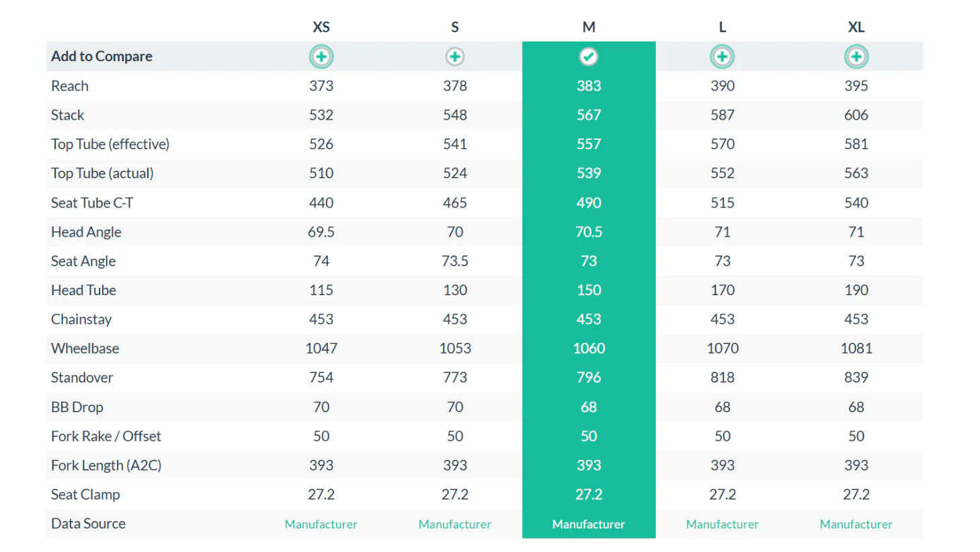The height and width of the screenshot is (552, 980).
Task: Open Manufacturer data source link for L
Action: 723,524
